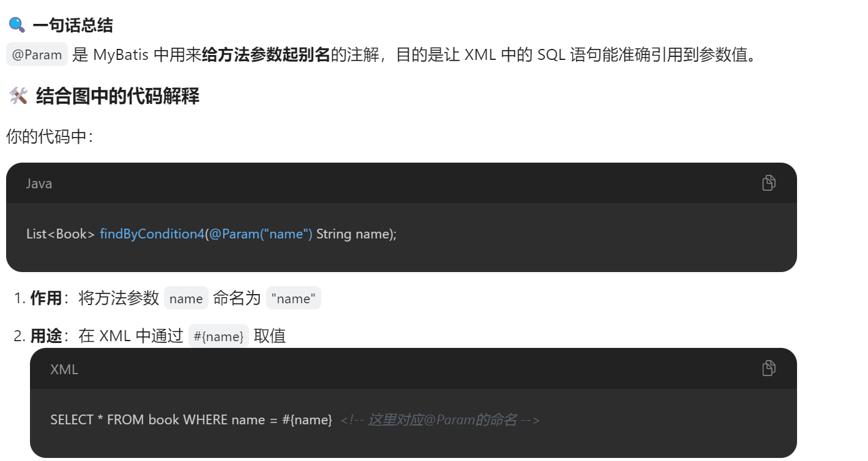Click the XML language label in code header
This screenshot has width=868, height=461.
(64, 369)
